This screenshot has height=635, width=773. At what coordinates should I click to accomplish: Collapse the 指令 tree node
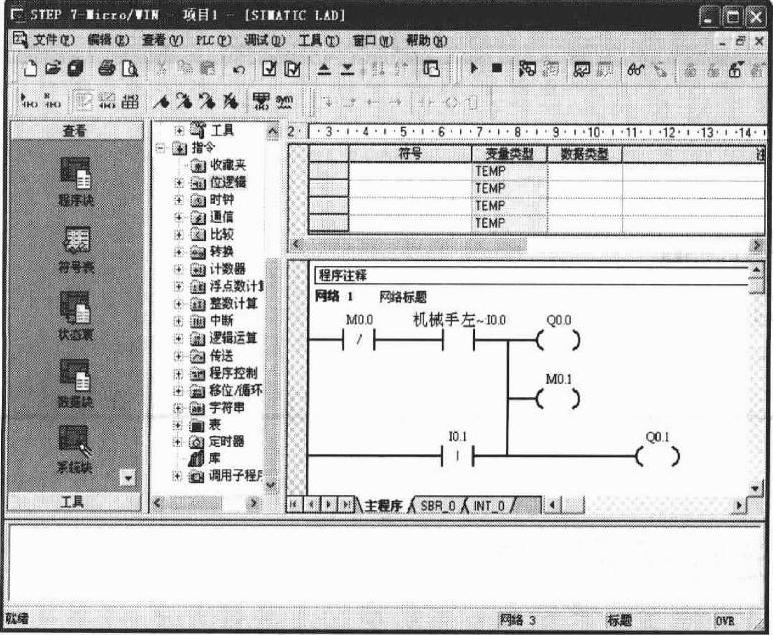point(160,147)
